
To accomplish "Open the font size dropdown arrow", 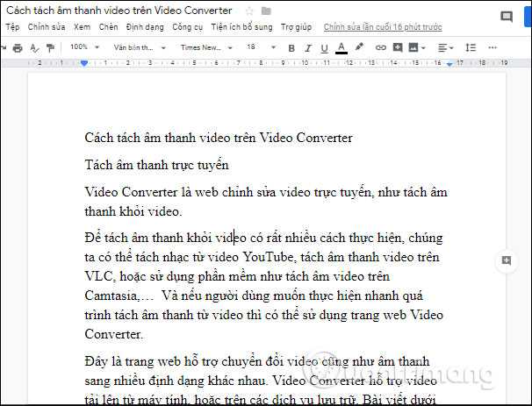I will [x=273, y=47].
